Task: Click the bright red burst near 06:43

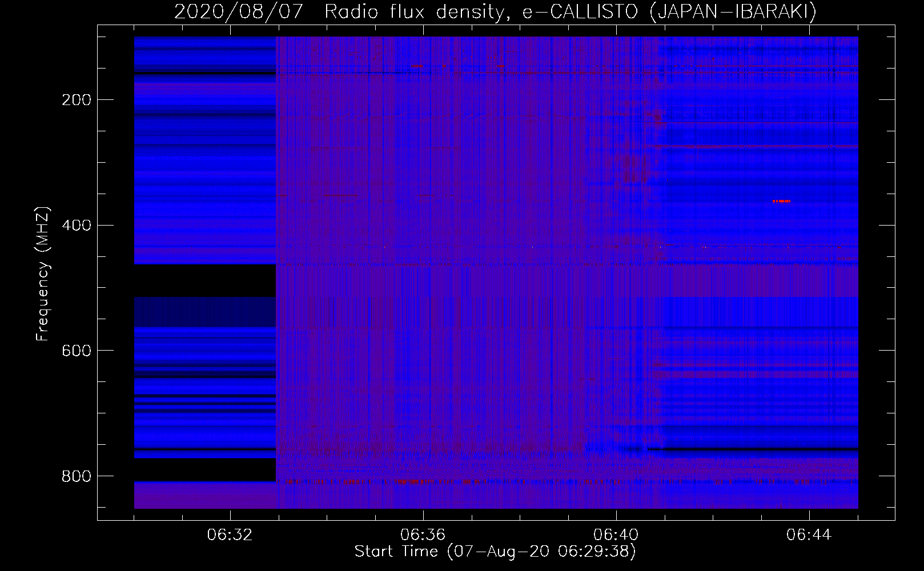Action: coord(782,201)
